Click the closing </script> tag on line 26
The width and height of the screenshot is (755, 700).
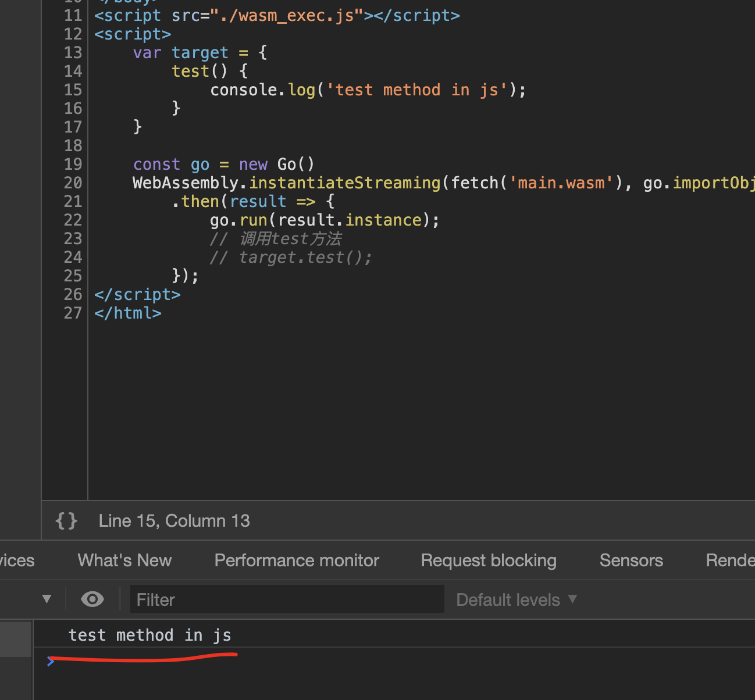point(137,294)
